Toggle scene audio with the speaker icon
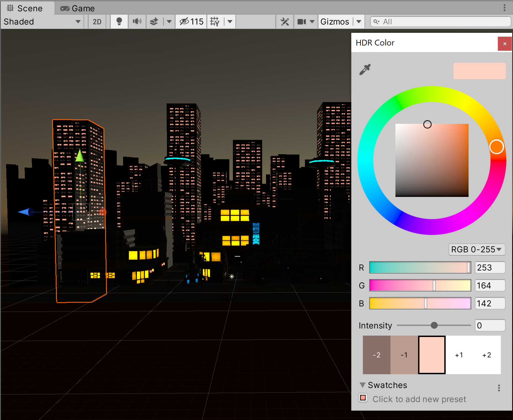The image size is (513, 420). [x=137, y=22]
